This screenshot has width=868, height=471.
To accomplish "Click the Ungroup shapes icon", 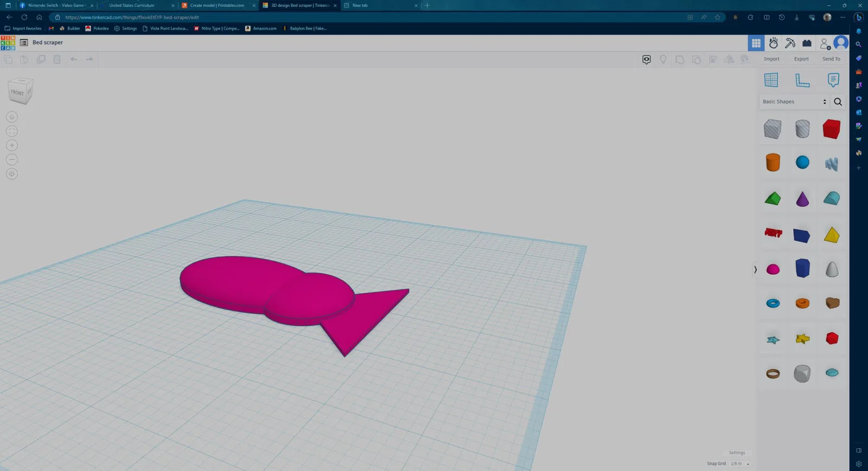I will point(697,60).
